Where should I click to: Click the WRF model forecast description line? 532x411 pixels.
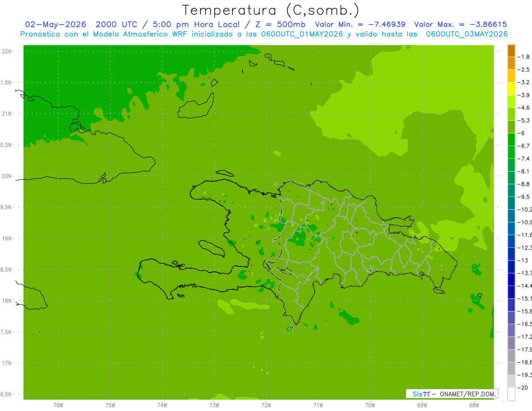click(264, 34)
